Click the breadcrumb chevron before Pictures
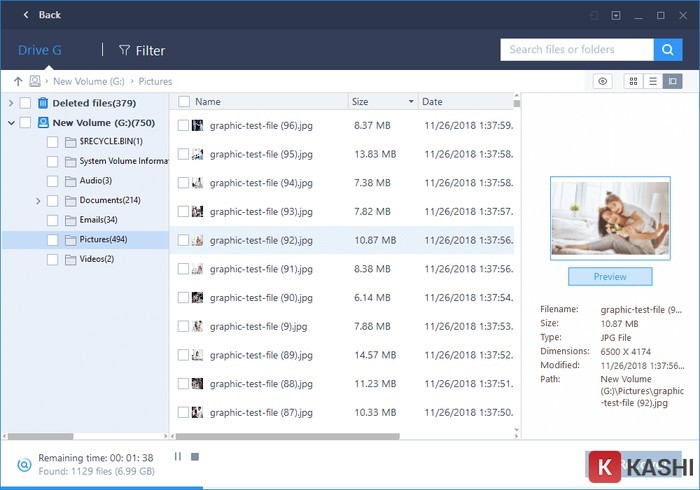Viewport: 700px width, 490px height. (x=132, y=81)
